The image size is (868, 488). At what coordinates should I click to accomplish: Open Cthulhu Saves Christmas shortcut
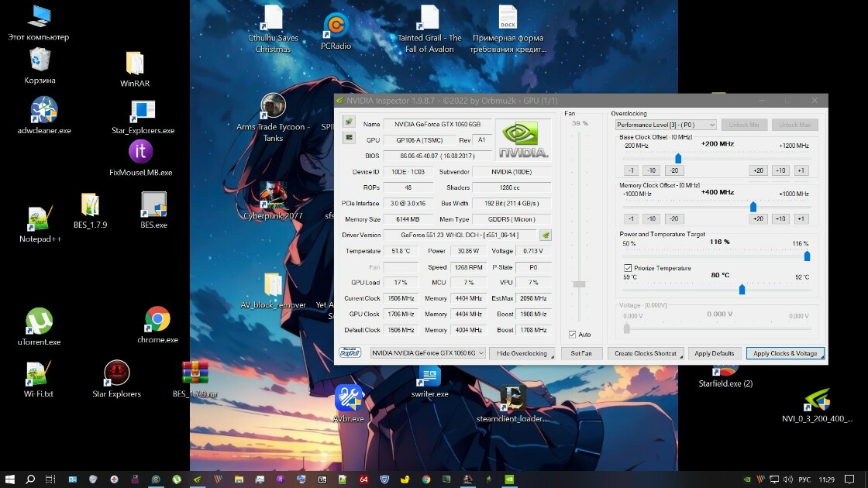point(273,29)
